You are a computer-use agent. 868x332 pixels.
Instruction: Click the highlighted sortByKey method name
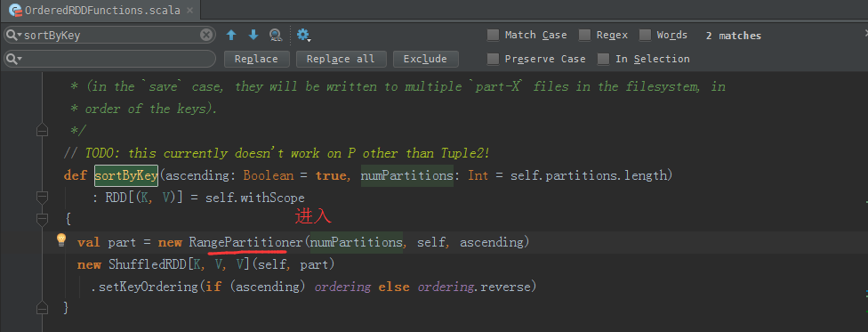click(127, 175)
